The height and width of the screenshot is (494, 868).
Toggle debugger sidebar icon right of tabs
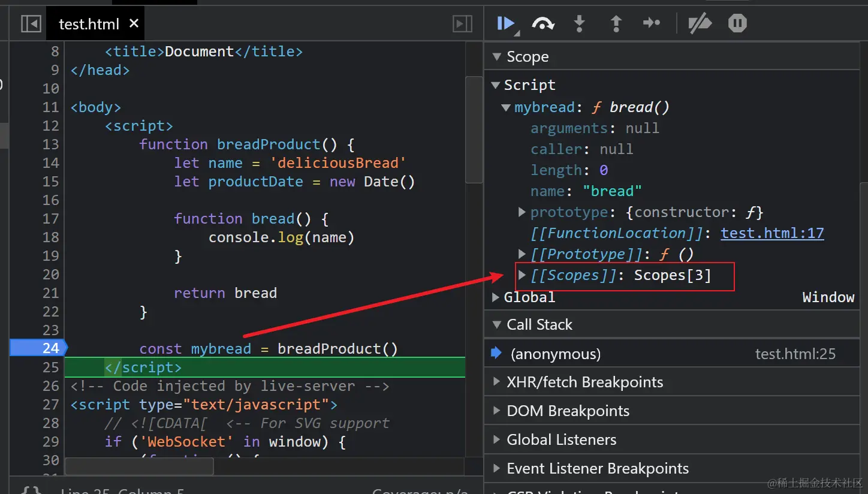(462, 23)
